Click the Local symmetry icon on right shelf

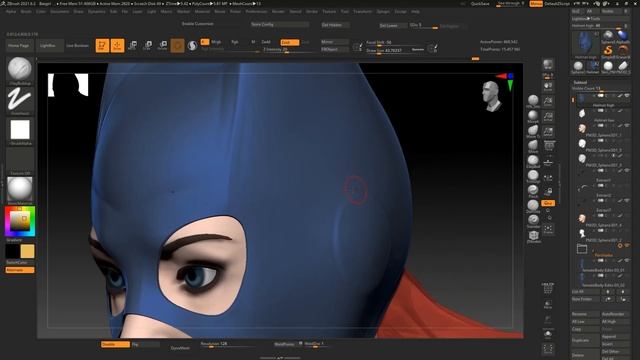[548, 178]
